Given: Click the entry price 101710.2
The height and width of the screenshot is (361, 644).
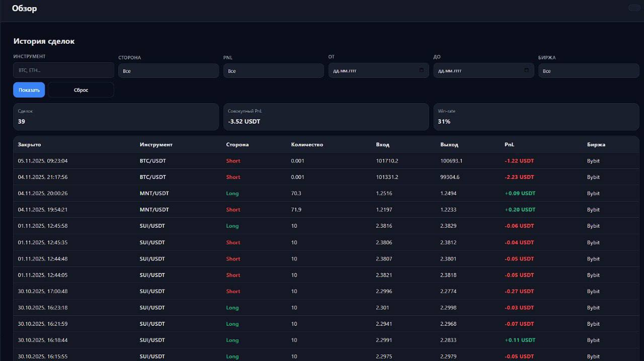Looking at the screenshot, I should tap(387, 161).
